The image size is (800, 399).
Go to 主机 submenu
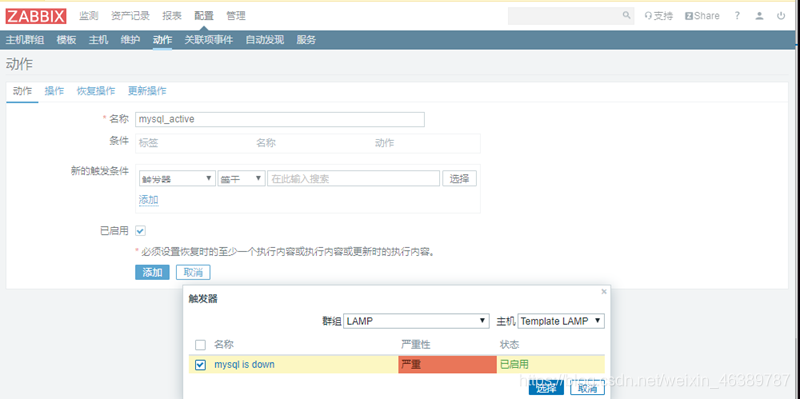[x=98, y=40]
